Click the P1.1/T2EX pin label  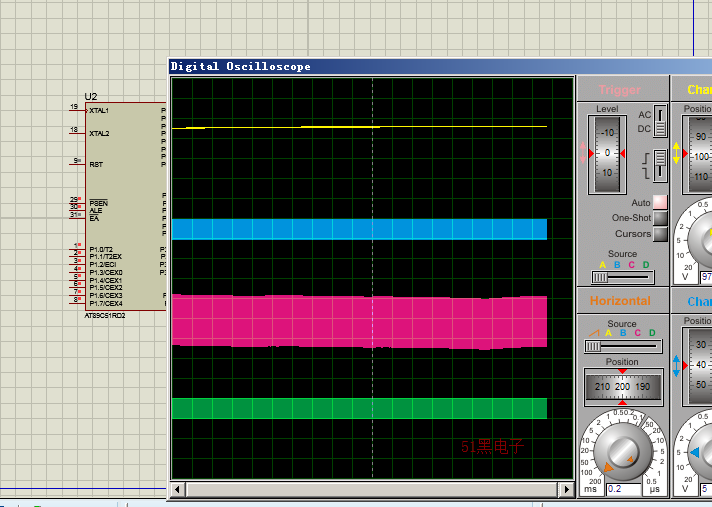(x=105, y=257)
